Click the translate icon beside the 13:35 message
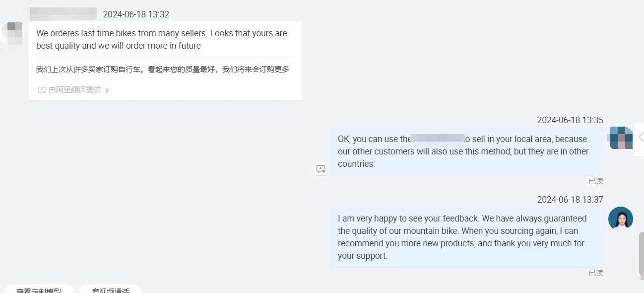The height and width of the screenshot is (293, 644). [321, 169]
